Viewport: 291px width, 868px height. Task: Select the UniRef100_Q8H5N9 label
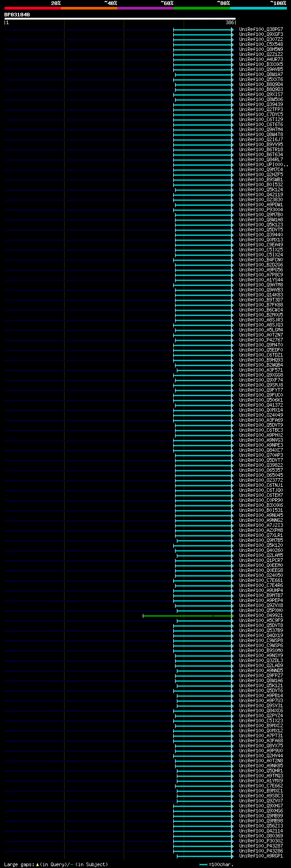[x=261, y=49]
